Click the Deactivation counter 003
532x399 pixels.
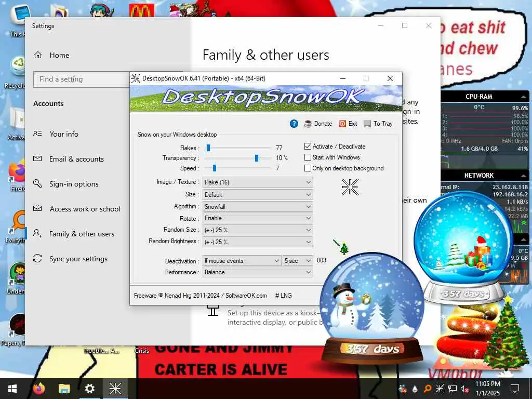click(x=321, y=260)
